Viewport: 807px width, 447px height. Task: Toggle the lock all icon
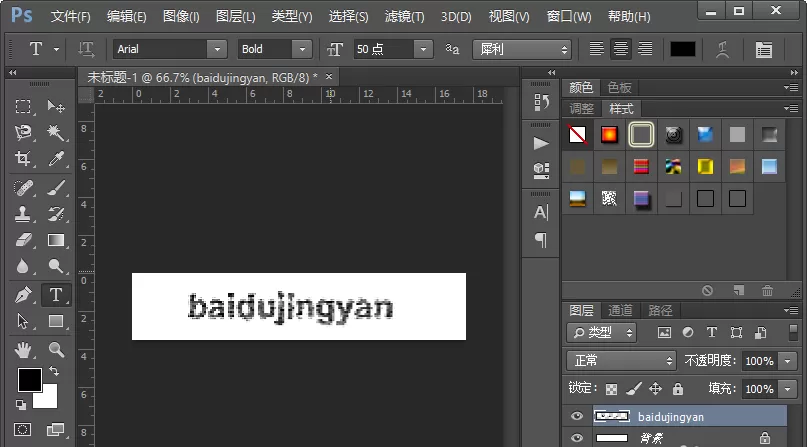(x=678, y=389)
